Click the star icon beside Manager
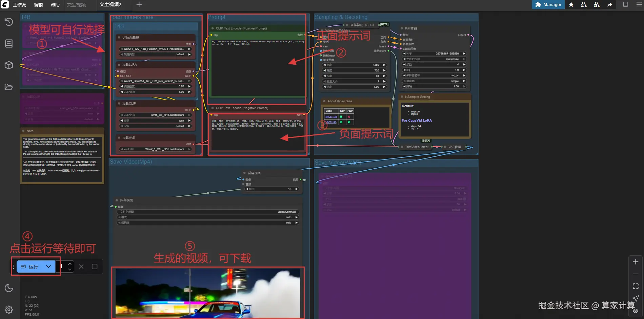The width and height of the screenshot is (644, 319). click(x=571, y=4)
